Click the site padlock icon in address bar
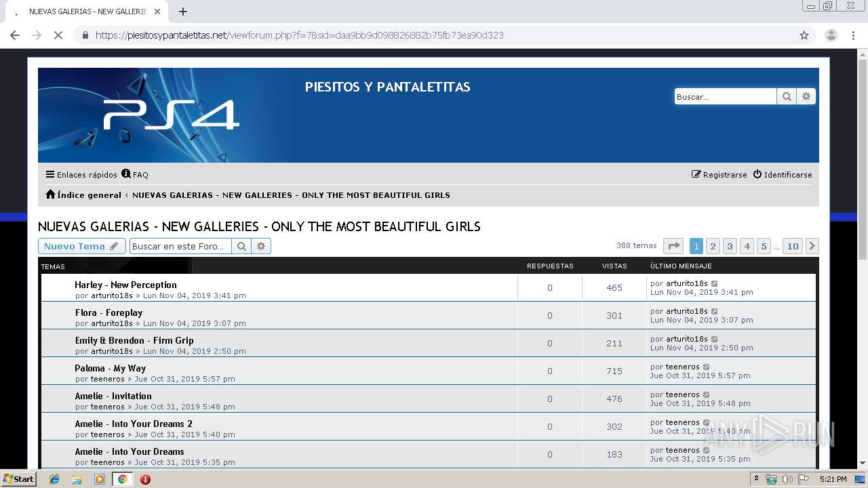This screenshot has width=868, height=488. pos(85,35)
